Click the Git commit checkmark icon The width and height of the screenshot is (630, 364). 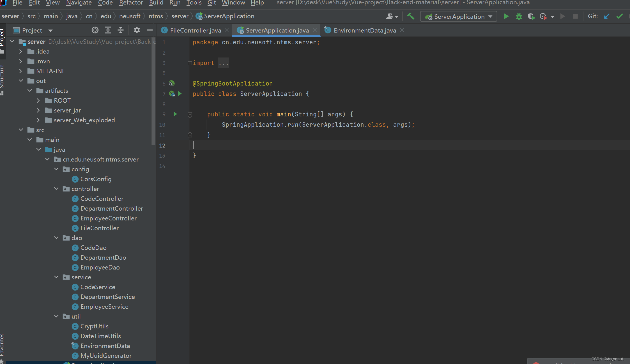[x=620, y=17]
